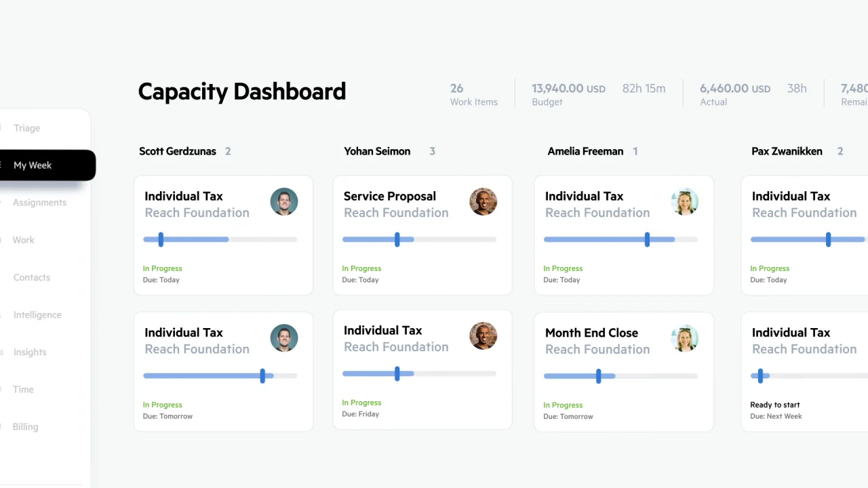Click the 6,460.00 USD Actual stat
This screenshot has width=868, height=488.
(735, 94)
